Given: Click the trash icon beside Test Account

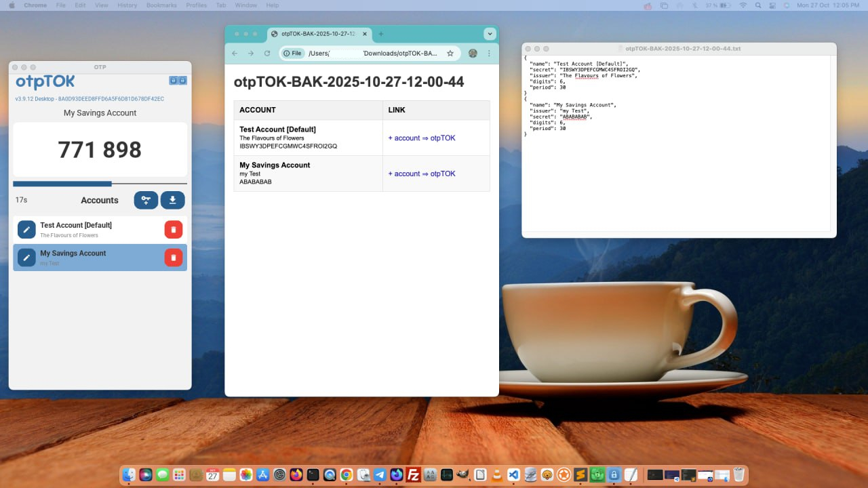Looking at the screenshot, I should coord(173,229).
